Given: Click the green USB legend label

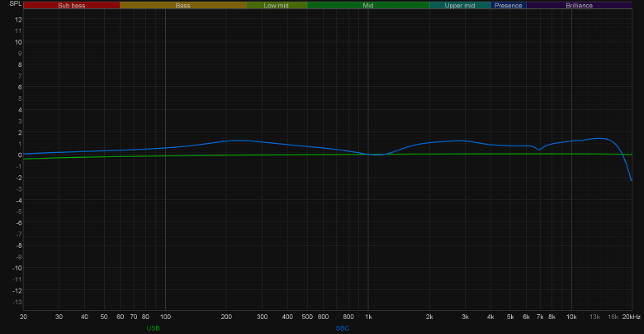Looking at the screenshot, I should tap(153, 328).
